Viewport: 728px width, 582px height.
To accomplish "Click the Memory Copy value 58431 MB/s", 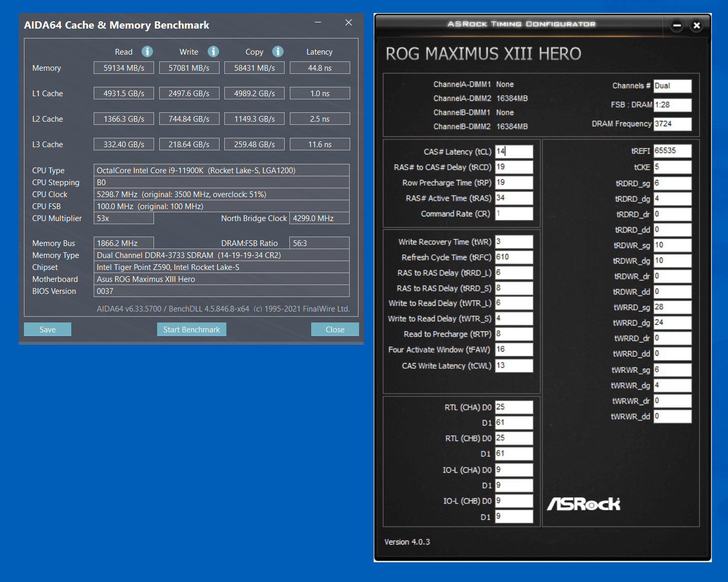I will pyautogui.click(x=254, y=68).
